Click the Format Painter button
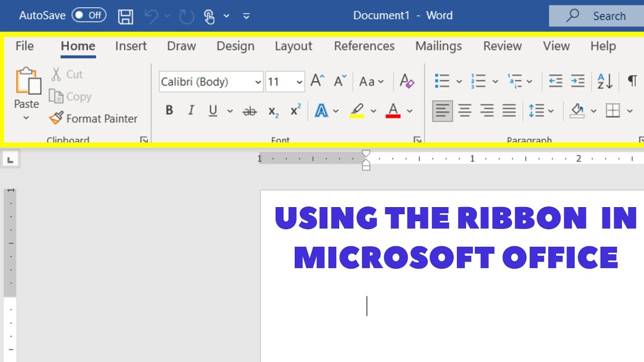Viewport: 644px width, 362px height. pos(93,119)
